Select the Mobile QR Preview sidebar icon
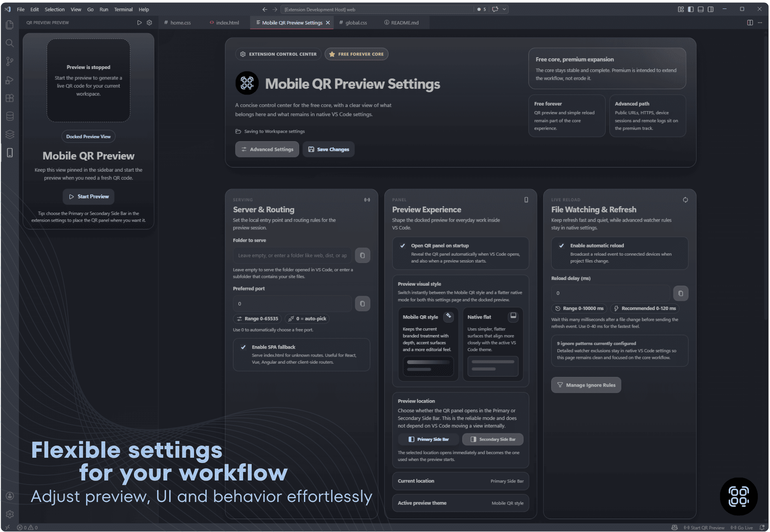Viewport: 770px width, 532px height. (x=9, y=153)
